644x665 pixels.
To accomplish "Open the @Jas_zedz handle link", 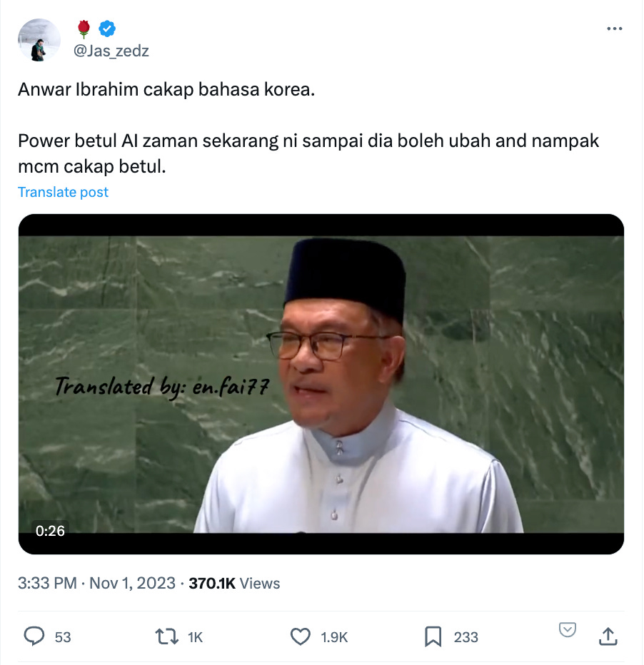I will [x=111, y=51].
